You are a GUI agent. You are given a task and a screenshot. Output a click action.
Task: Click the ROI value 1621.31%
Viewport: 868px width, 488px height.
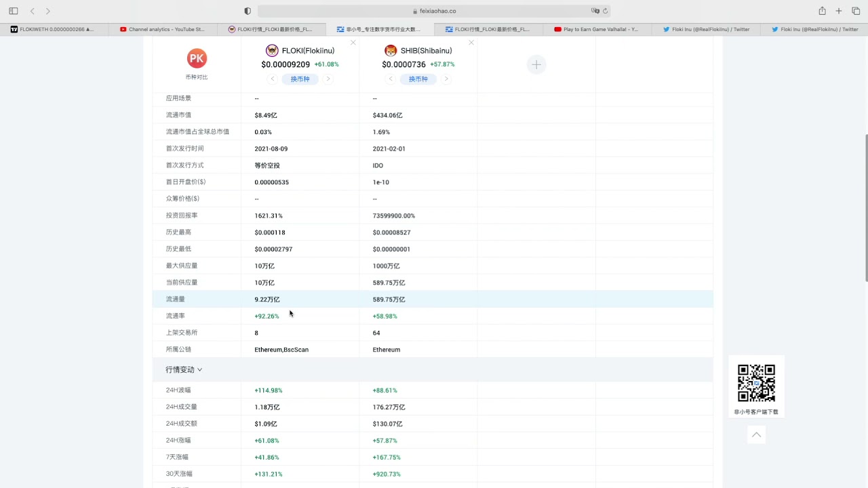point(269,216)
